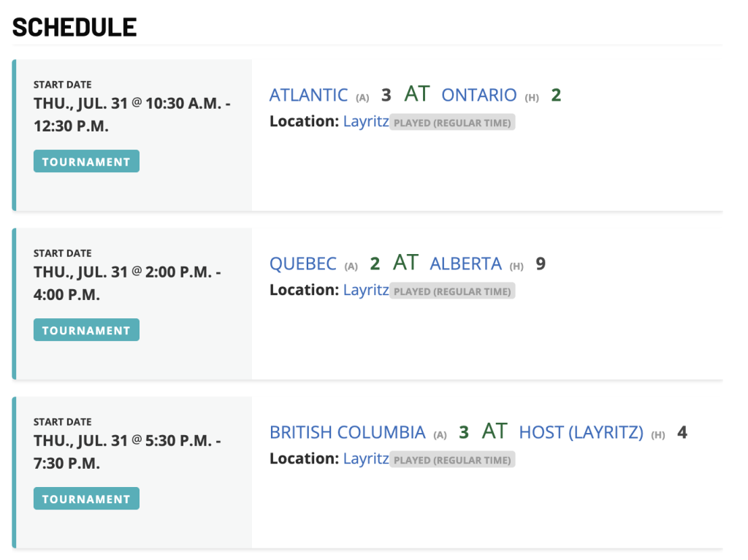Click Played (Regular Time) status for Quebec game

tap(452, 291)
